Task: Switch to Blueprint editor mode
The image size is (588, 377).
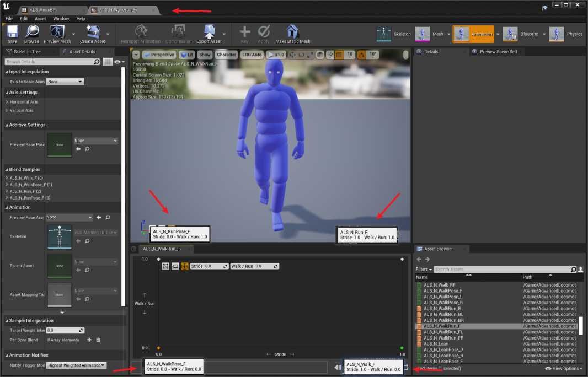Action: coord(521,34)
